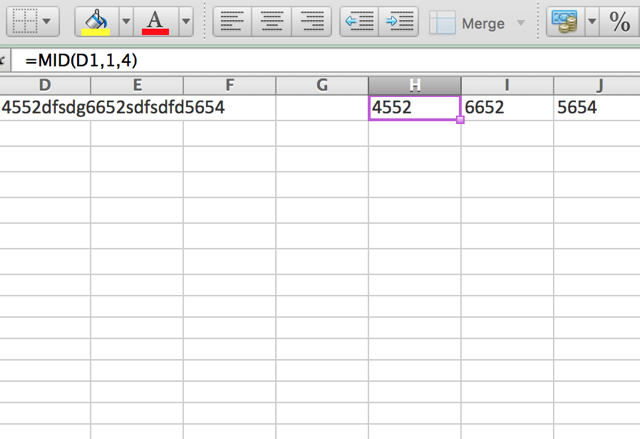The width and height of the screenshot is (640, 439).
Task: Apply yellow fill color paint bucket
Action: click(96, 22)
